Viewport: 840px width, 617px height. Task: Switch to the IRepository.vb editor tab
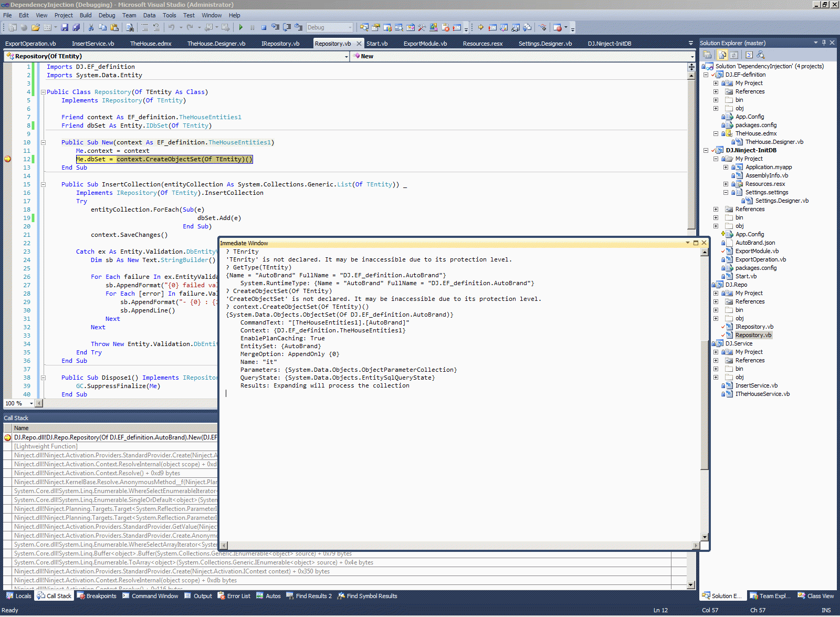coord(280,44)
